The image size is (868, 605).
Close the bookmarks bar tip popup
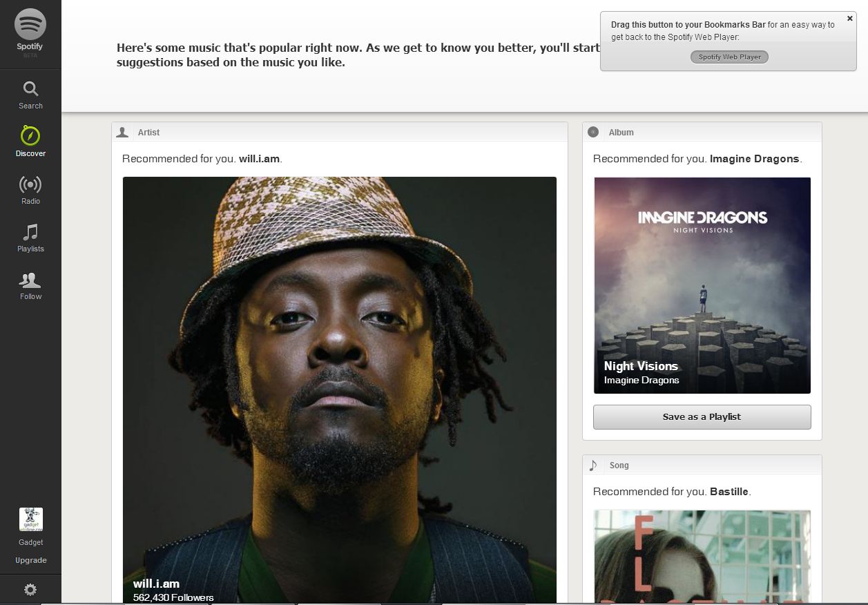849,19
